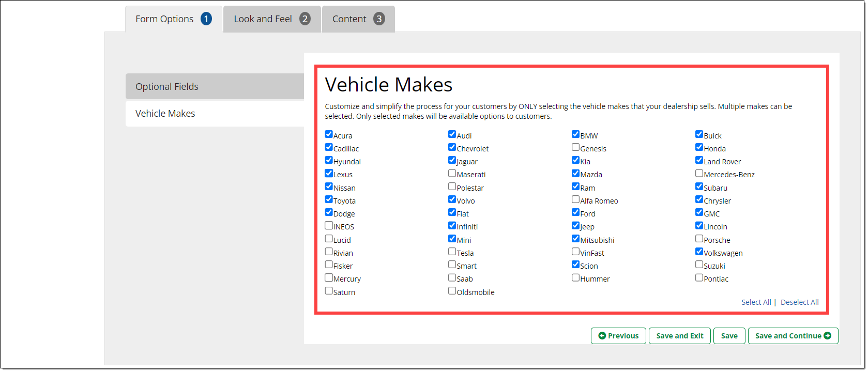Click the Select All link
This screenshot has height=372, width=868.
756,302
